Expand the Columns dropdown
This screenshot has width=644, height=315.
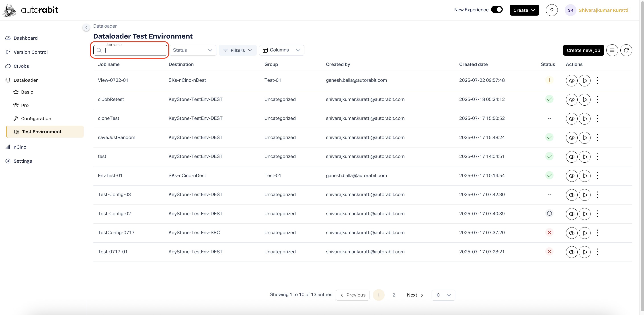[281, 50]
